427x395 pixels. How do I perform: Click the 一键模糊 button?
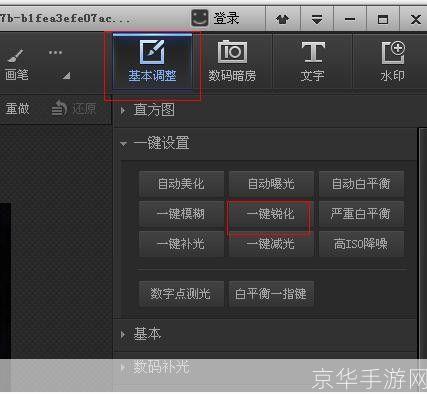pos(181,214)
